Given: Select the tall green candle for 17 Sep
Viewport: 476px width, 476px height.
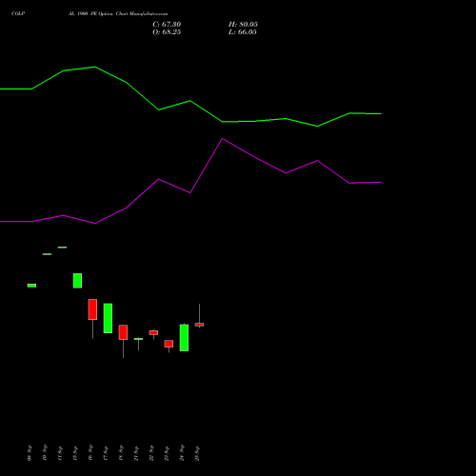Looking at the screenshot, I should point(108,318).
